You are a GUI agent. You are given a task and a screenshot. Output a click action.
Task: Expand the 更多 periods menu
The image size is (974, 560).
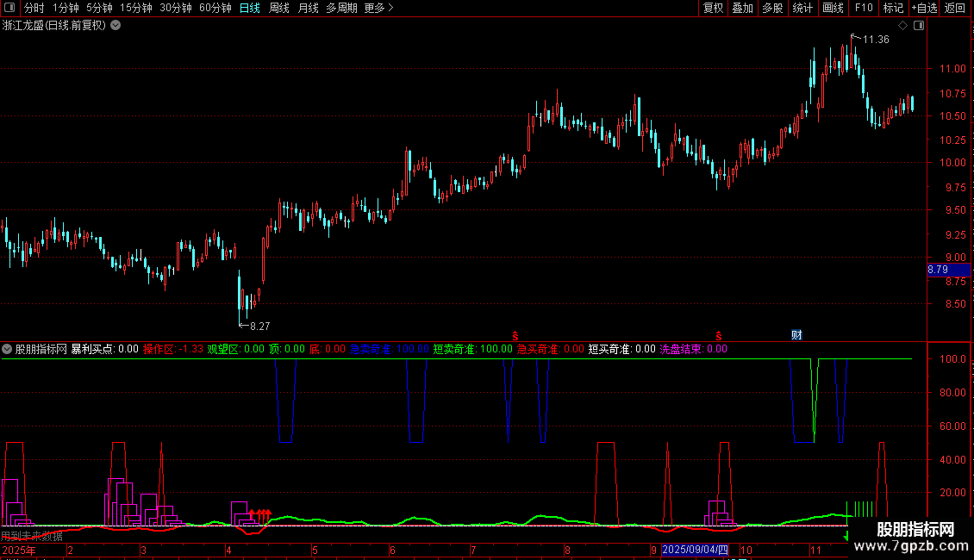point(379,8)
